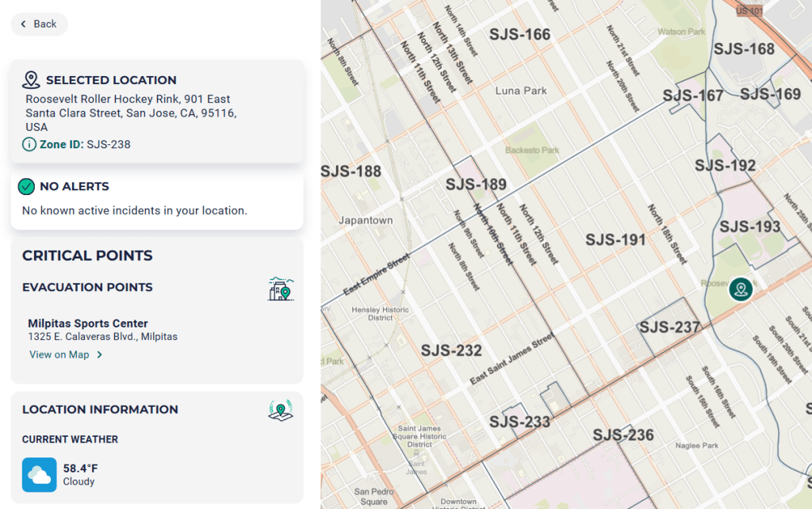Click the location information map icon
The image size is (812, 509).
pos(280,410)
